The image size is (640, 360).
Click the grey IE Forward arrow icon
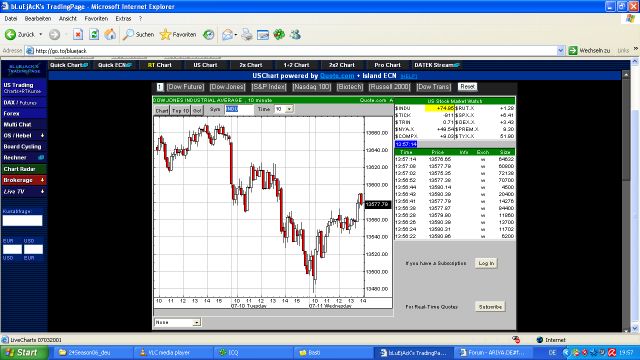(54, 35)
